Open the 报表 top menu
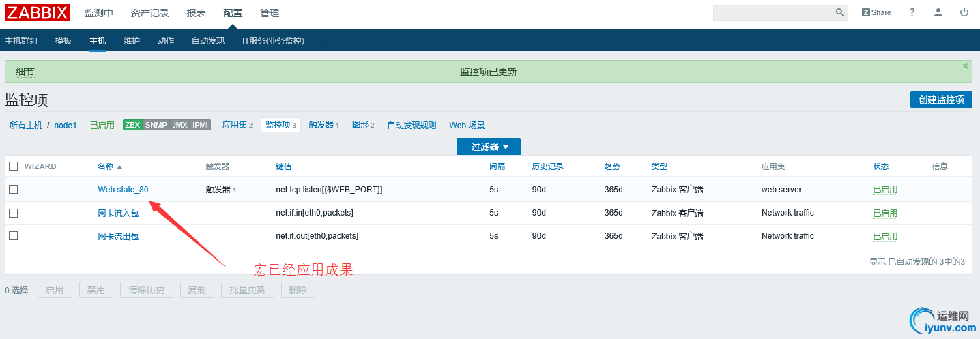The height and width of the screenshot is (339, 980). click(196, 13)
